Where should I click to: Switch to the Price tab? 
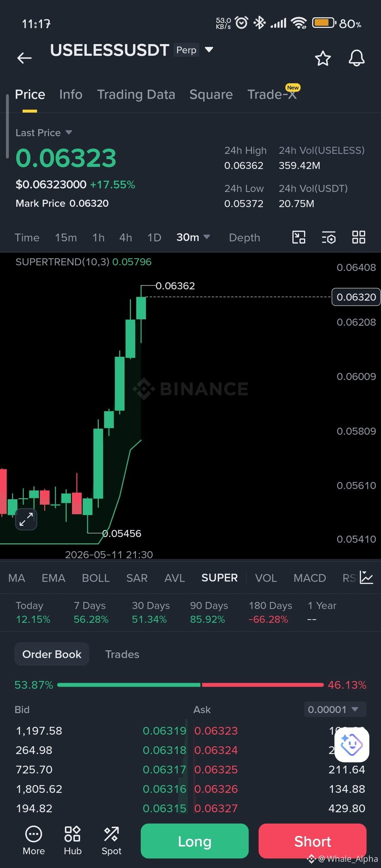[x=30, y=95]
